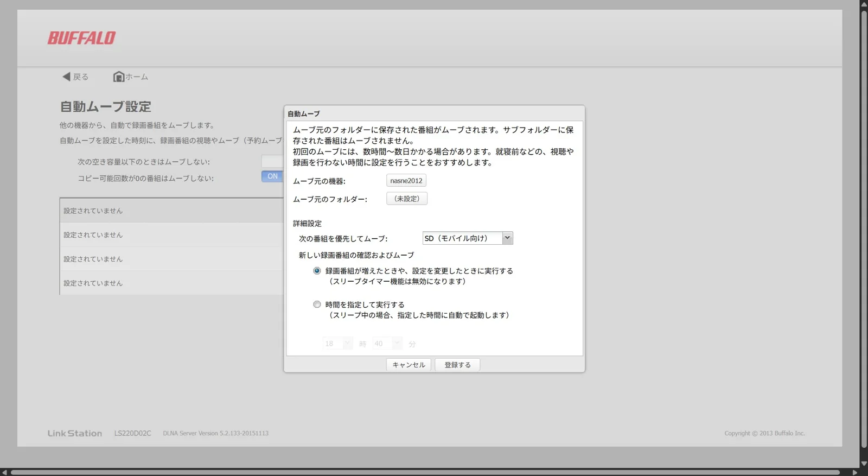Viewport: 868px width, 476px height.
Task: Click the LS220D02C model text
Action: pos(132,433)
